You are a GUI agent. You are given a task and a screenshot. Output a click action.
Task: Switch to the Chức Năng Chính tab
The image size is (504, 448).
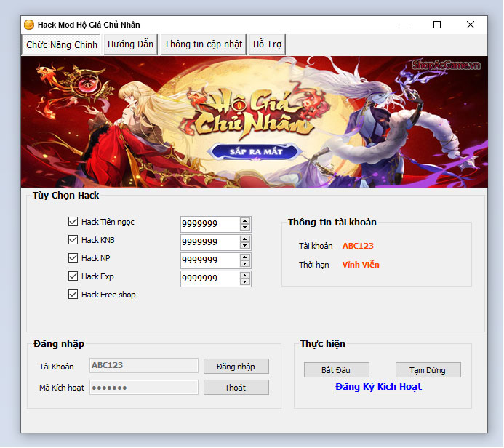pos(62,44)
